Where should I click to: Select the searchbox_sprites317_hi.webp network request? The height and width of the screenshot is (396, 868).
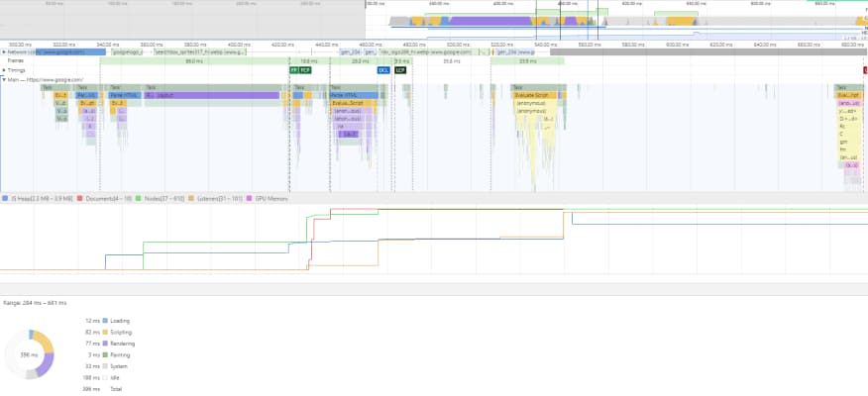[x=200, y=51]
